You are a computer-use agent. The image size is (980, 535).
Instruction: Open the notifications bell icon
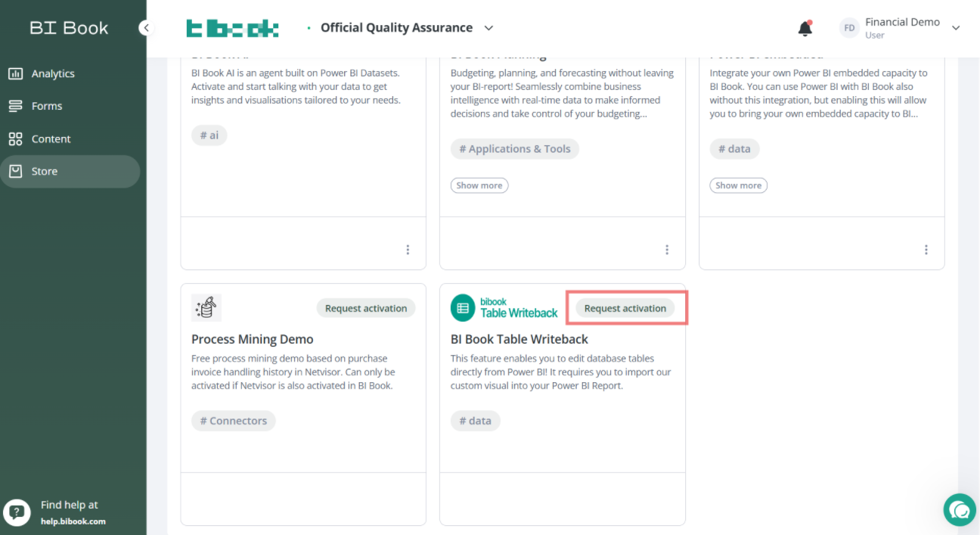coord(805,28)
